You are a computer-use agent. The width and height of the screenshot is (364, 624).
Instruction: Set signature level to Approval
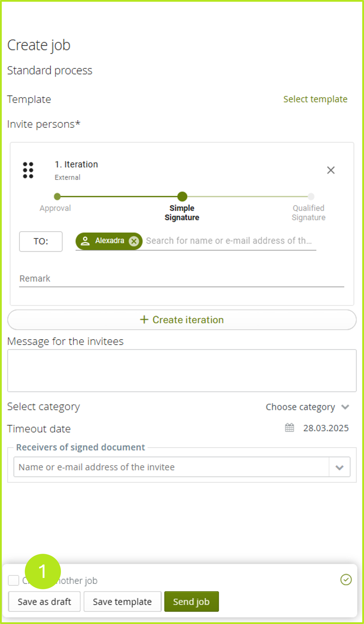[x=57, y=196]
